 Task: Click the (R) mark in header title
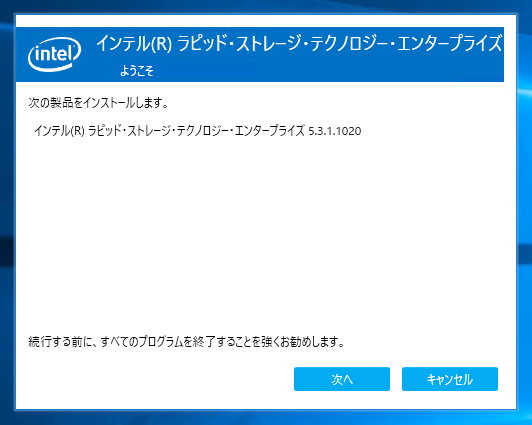pyautogui.click(x=161, y=44)
